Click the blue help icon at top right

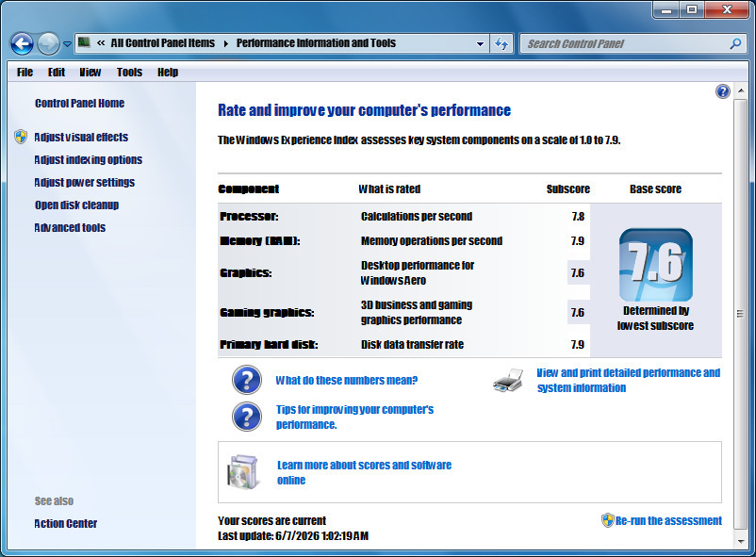coord(723,91)
